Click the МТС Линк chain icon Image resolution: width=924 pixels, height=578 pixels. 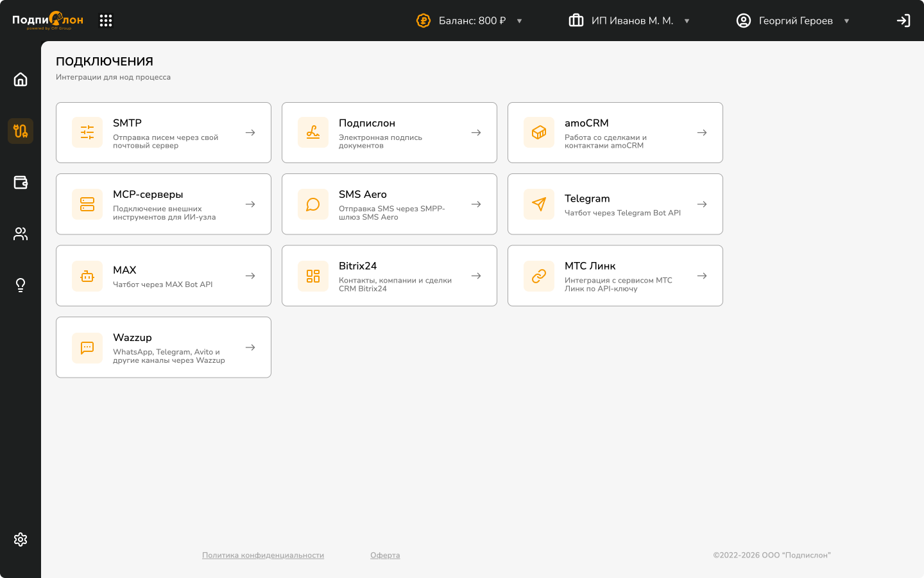click(x=539, y=276)
